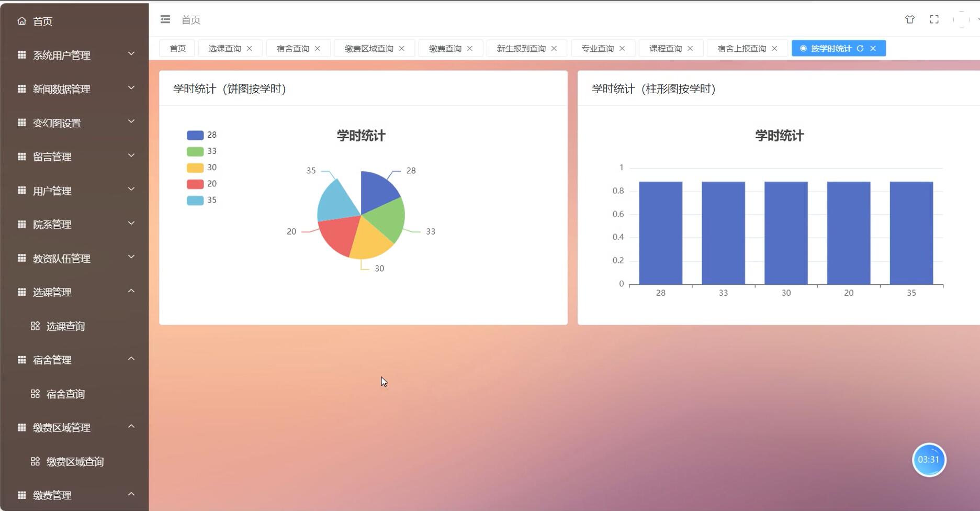
Task: Toggle the 35 series in pie chart legend
Action: (x=202, y=199)
